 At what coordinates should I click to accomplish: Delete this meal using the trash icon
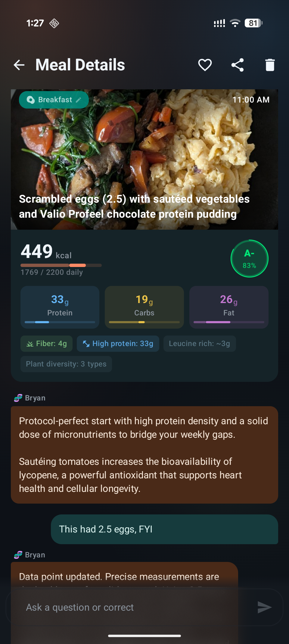pyautogui.click(x=270, y=65)
